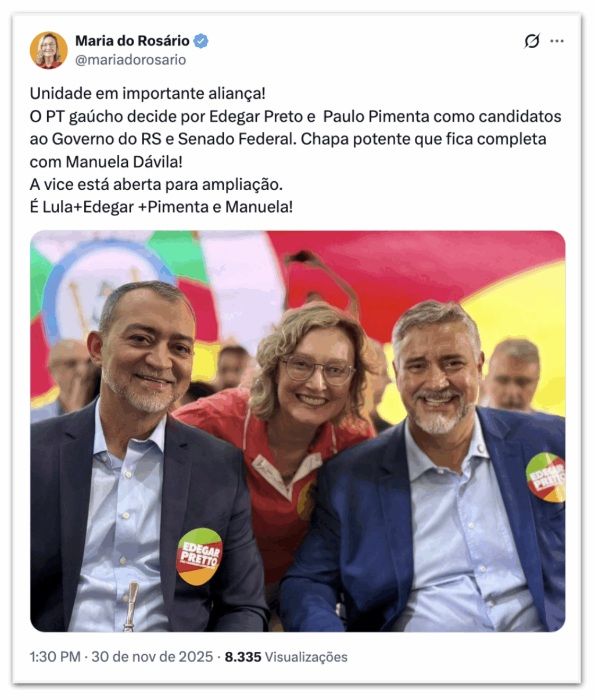This screenshot has height=700, width=595.
Task: Click the line 'A vice está aberta para ampliação.'
Action: (156, 184)
